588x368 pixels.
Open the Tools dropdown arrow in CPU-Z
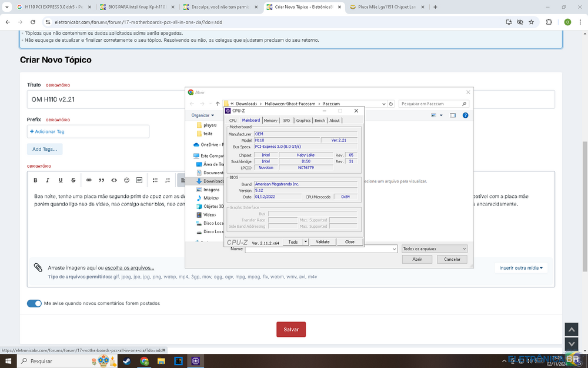306,242
